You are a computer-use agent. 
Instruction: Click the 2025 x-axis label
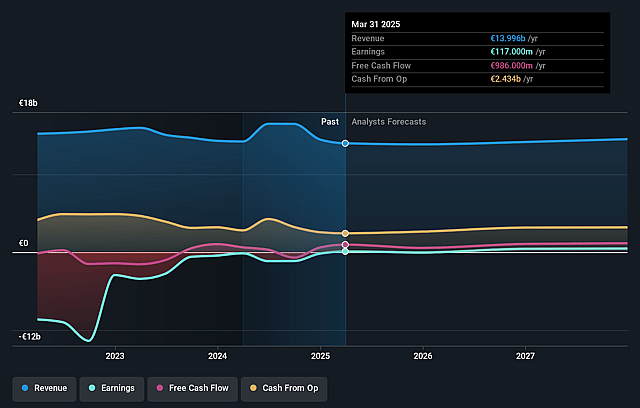point(320,356)
